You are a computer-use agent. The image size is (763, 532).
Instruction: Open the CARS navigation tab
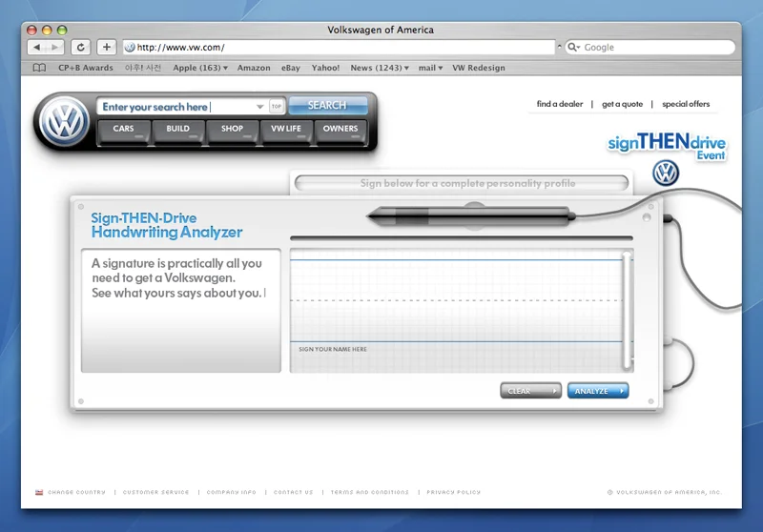[124, 131]
